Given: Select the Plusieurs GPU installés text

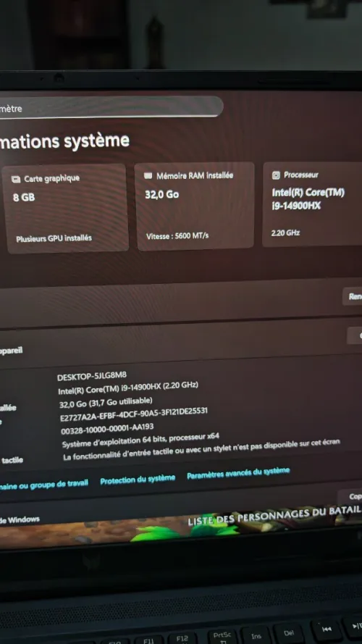Looking at the screenshot, I should [54, 238].
